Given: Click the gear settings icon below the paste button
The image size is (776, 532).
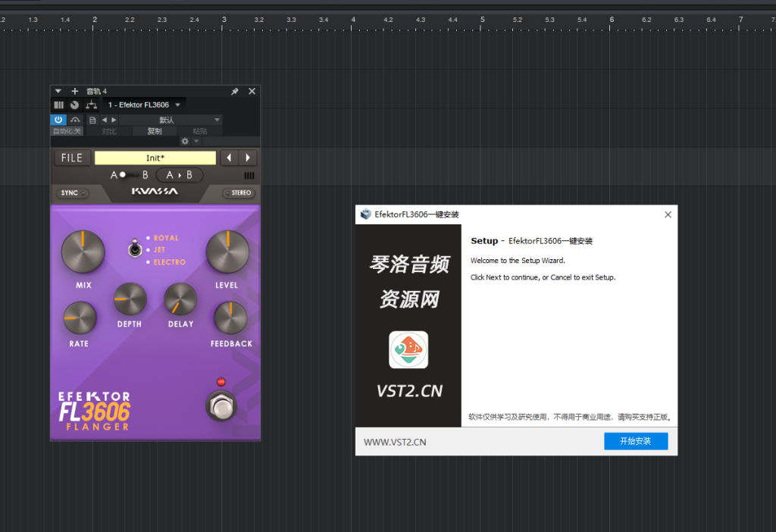Looking at the screenshot, I should point(185,141).
